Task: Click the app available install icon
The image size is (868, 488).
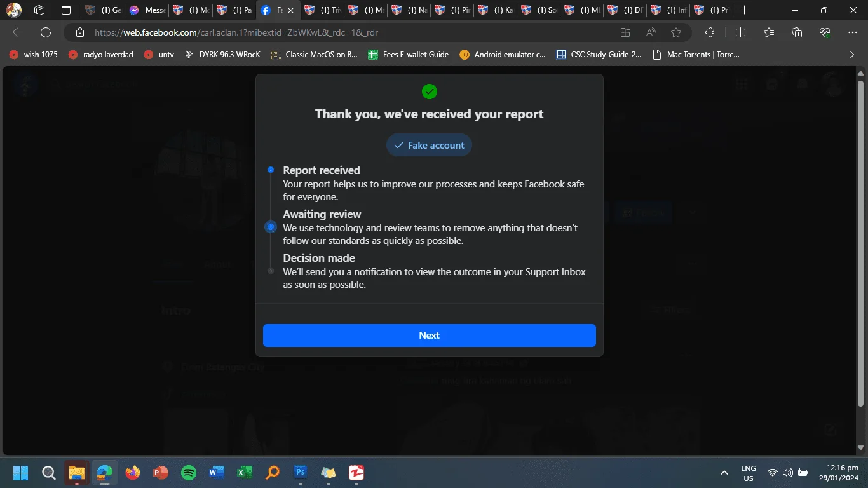Action: pyautogui.click(x=625, y=32)
